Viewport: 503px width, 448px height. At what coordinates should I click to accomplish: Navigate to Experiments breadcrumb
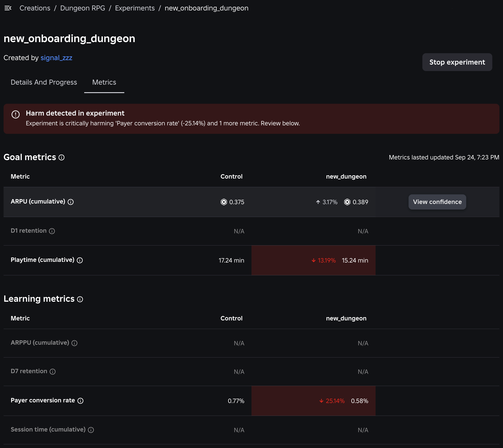[x=135, y=8]
